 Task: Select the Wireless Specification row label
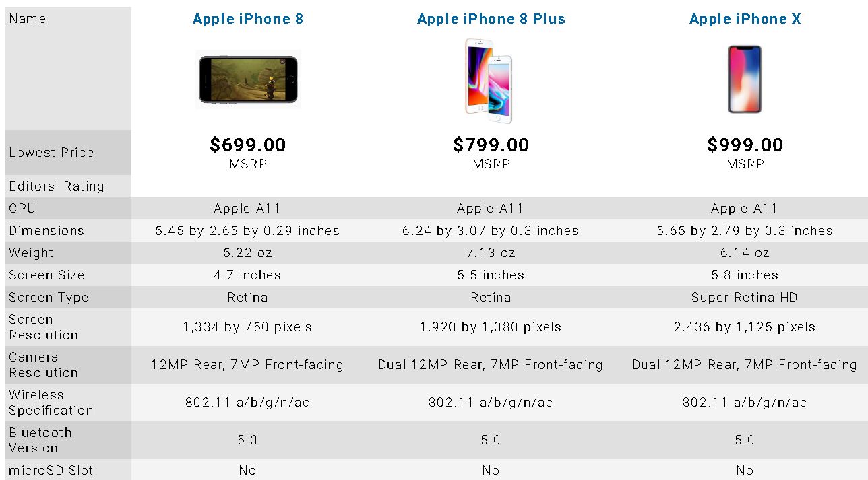click(51, 403)
